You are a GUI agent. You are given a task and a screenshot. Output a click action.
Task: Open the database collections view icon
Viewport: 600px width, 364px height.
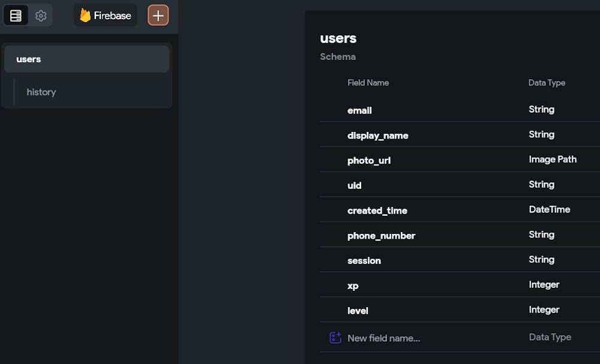[x=16, y=16]
